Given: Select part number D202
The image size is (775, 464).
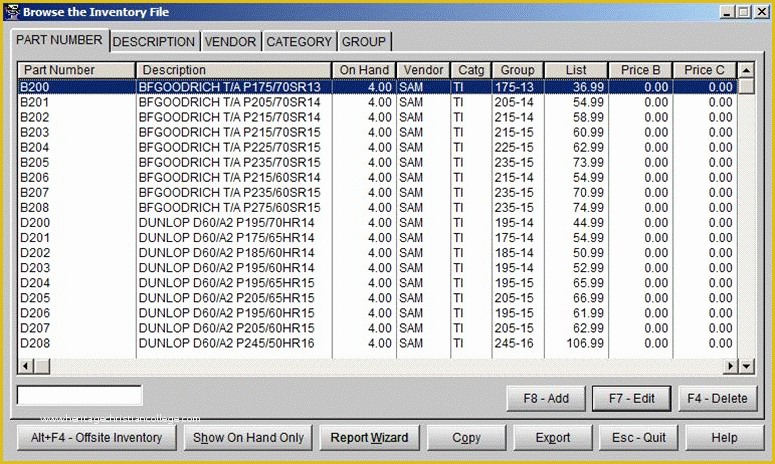Looking at the screenshot, I should tap(35, 253).
